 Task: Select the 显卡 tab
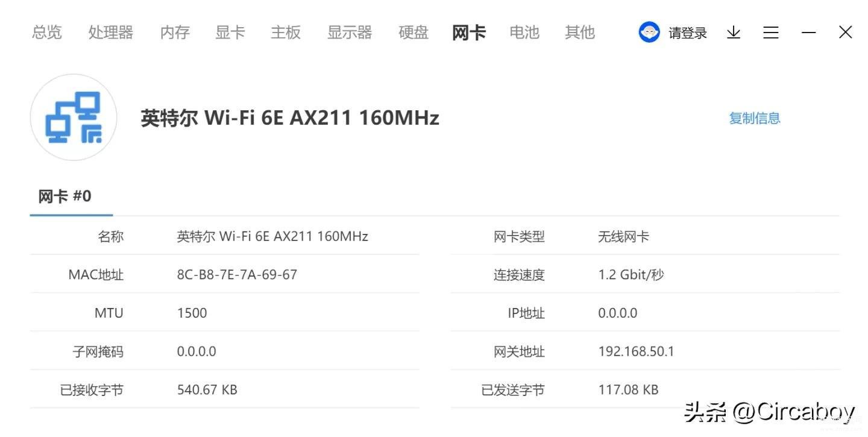point(230,32)
